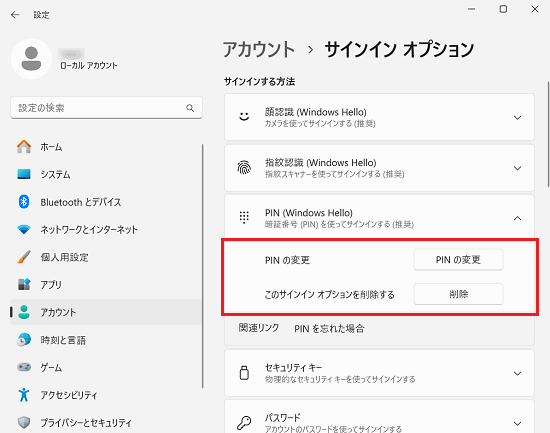550x433 pixels.
Task: Open ネットワークとインターネット category
Action: pos(106,229)
